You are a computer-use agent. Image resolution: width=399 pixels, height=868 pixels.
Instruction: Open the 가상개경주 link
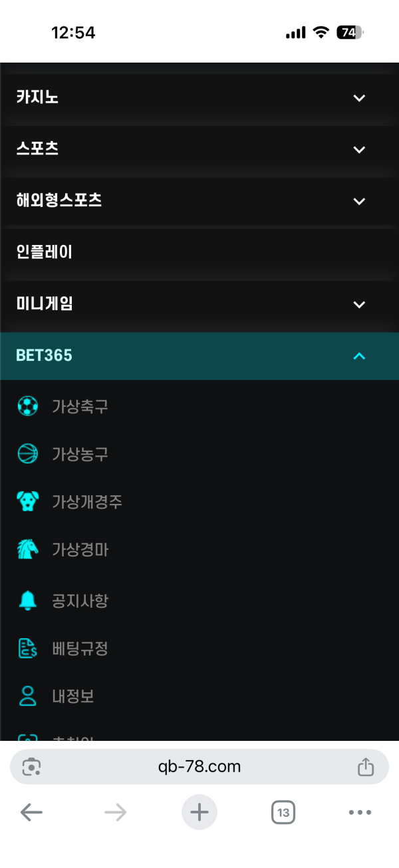[87, 502]
